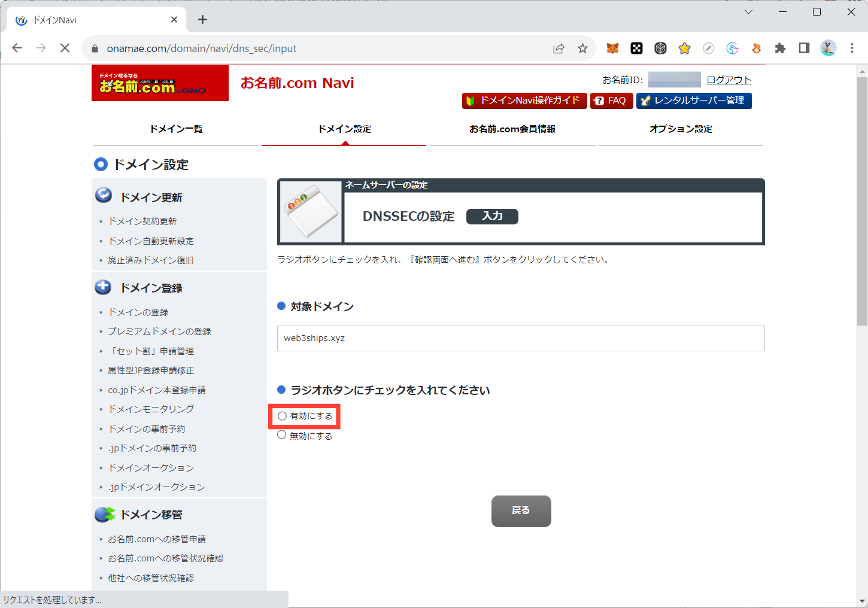
Task: Open the browser side panel icon
Action: (x=804, y=48)
